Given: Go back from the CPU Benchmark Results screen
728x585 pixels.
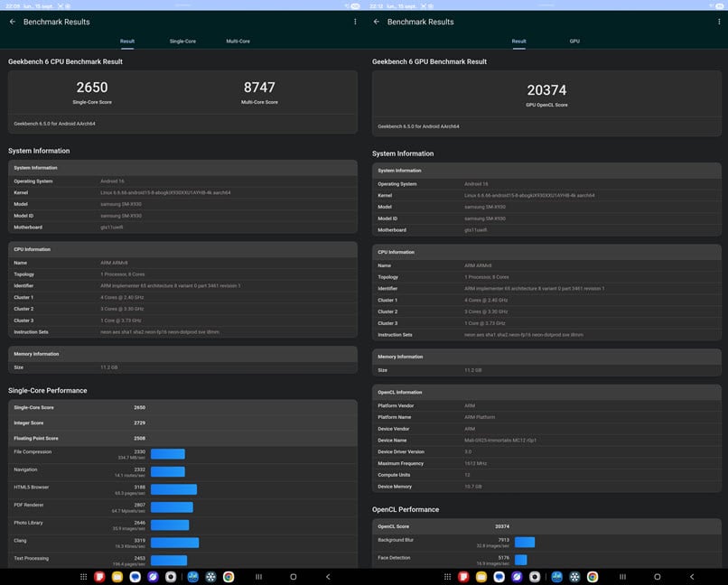Looking at the screenshot, I should [13, 22].
